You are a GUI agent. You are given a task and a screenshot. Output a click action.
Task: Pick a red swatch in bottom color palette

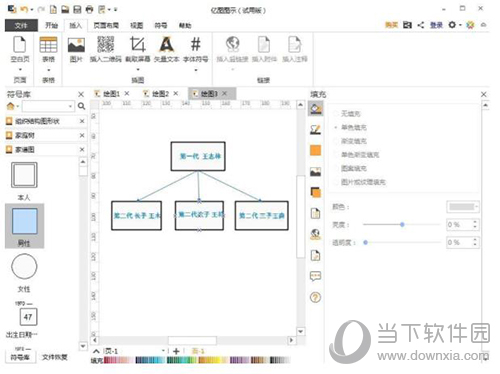[x=107, y=360]
